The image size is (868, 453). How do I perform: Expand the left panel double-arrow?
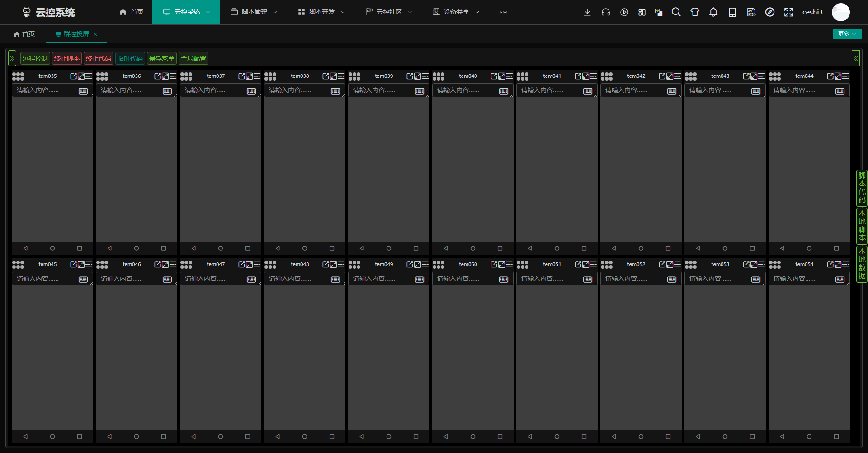point(12,58)
